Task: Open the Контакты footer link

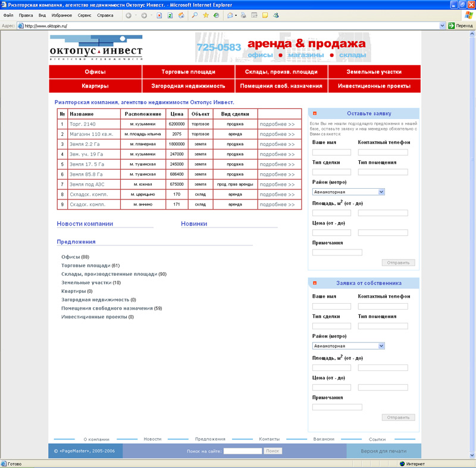Action: click(x=270, y=439)
